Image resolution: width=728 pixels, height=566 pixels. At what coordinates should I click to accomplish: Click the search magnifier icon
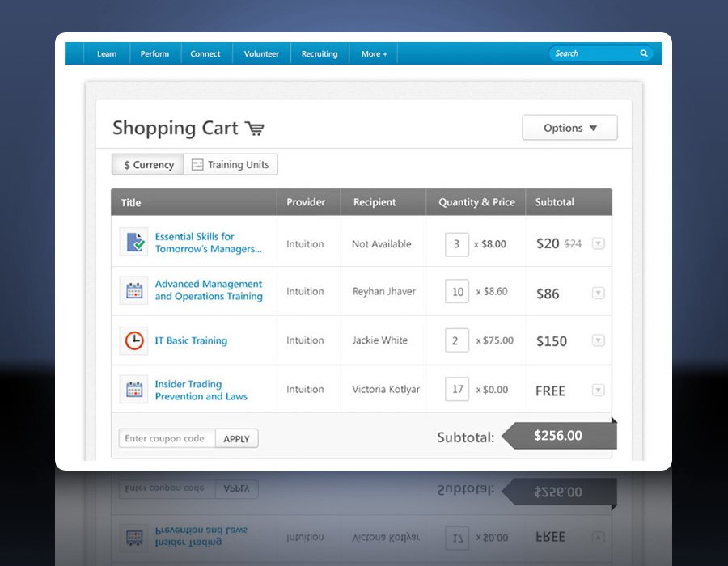click(644, 53)
